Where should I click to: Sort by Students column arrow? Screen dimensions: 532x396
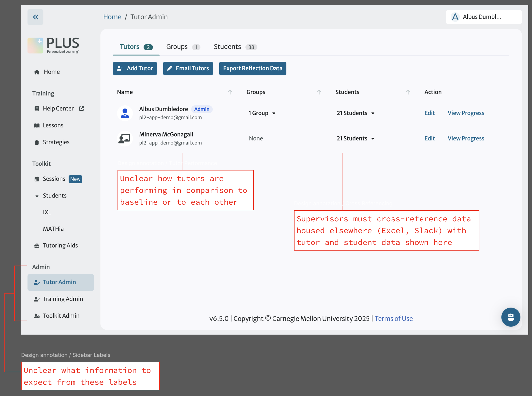point(408,92)
